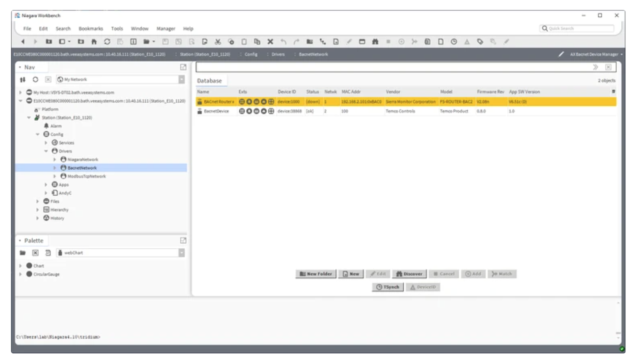
Task: Click the Discover button
Action: [x=409, y=274]
